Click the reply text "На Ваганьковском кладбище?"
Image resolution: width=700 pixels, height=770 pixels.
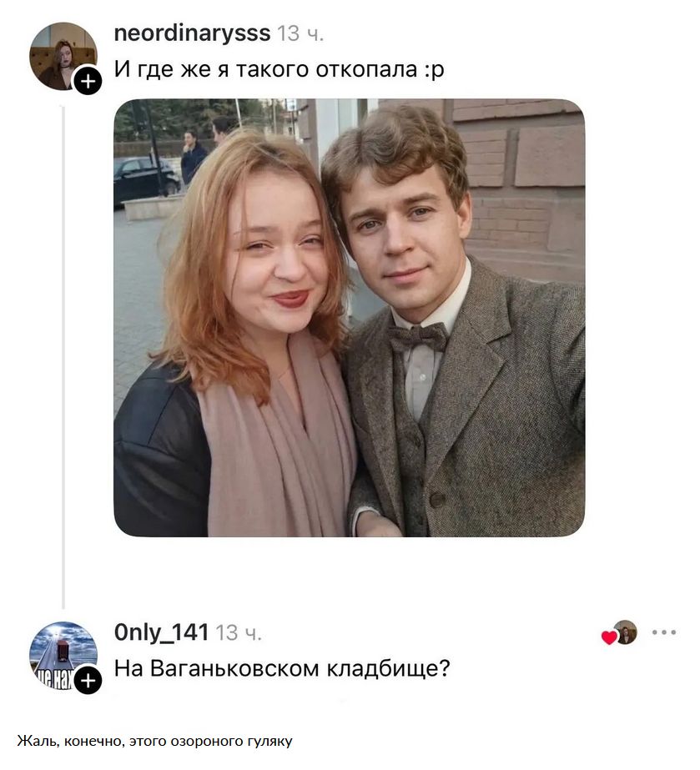tap(282, 669)
